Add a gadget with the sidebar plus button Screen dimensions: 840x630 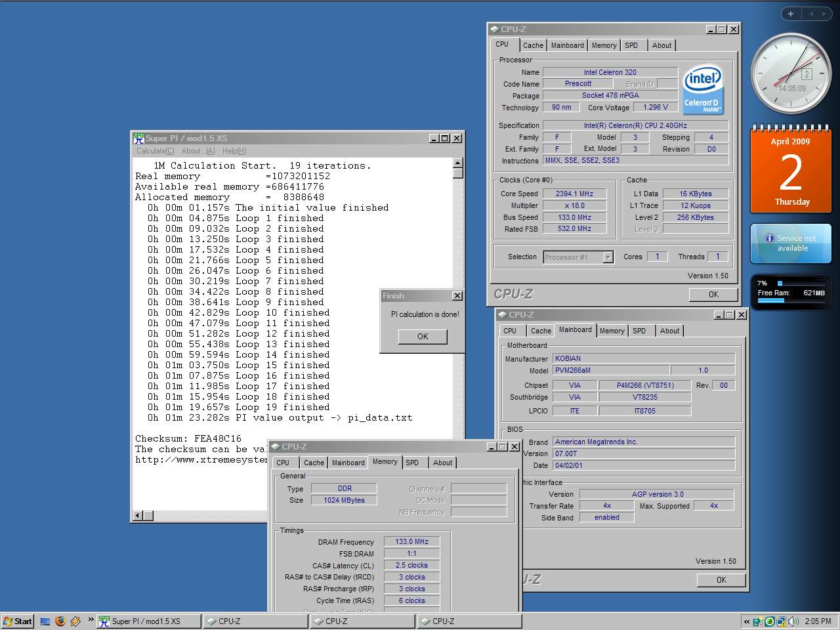pyautogui.click(x=790, y=14)
